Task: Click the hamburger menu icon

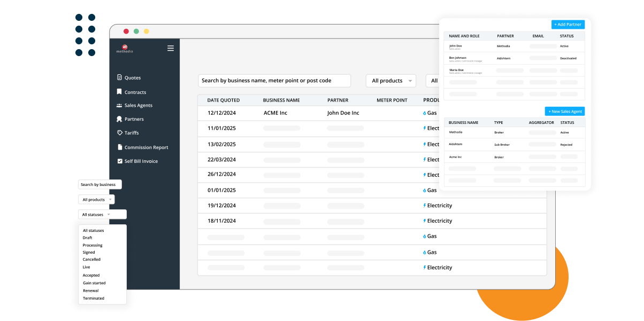Action: click(x=170, y=48)
